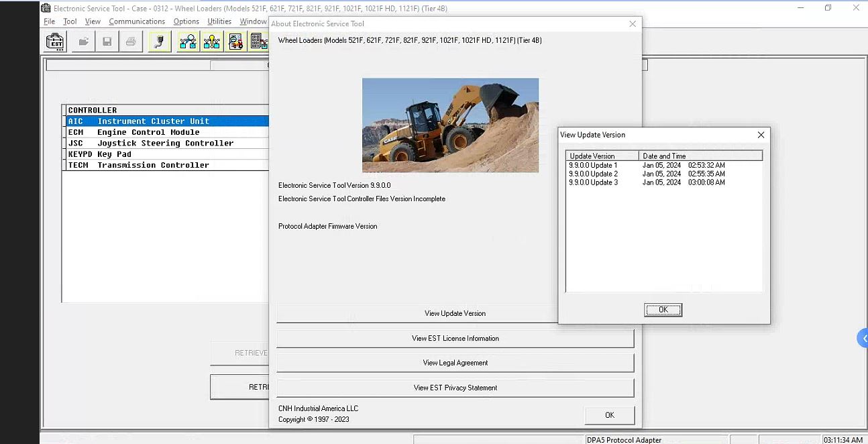The height and width of the screenshot is (444, 868).
Task: Click OK in About Electronic Service Tool dialog
Action: tap(609, 415)
